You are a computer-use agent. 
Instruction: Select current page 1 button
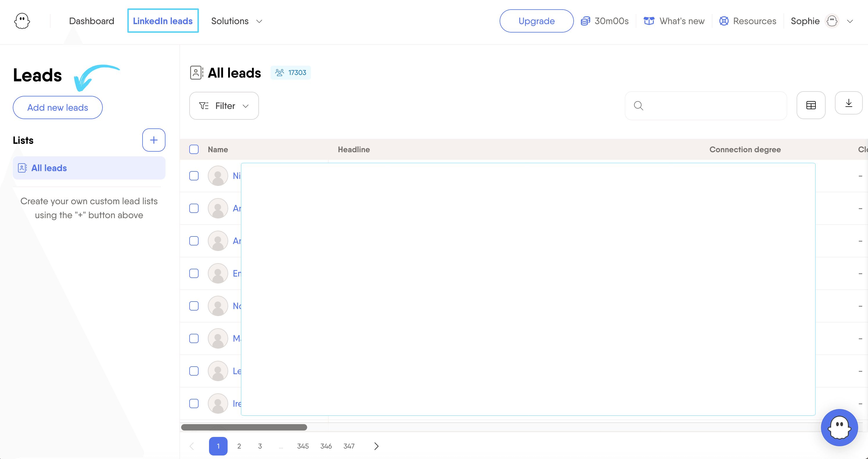(x=218, y=446)
